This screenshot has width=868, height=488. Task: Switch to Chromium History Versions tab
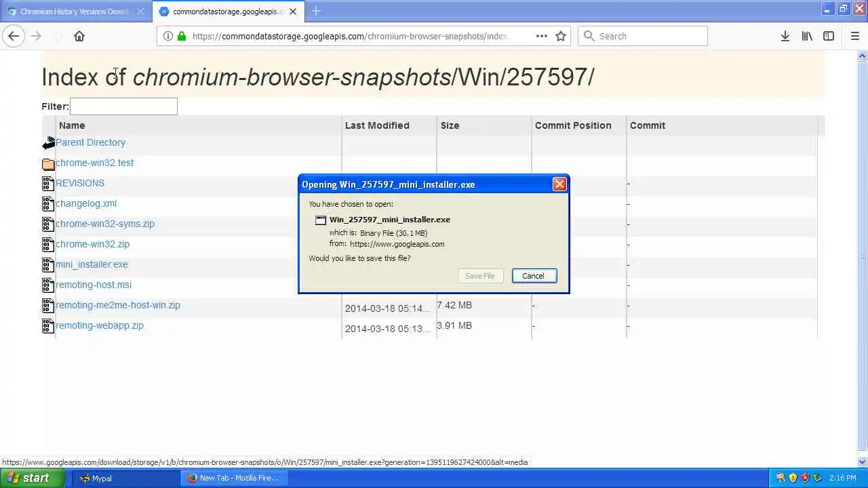[x=75, y=12]
